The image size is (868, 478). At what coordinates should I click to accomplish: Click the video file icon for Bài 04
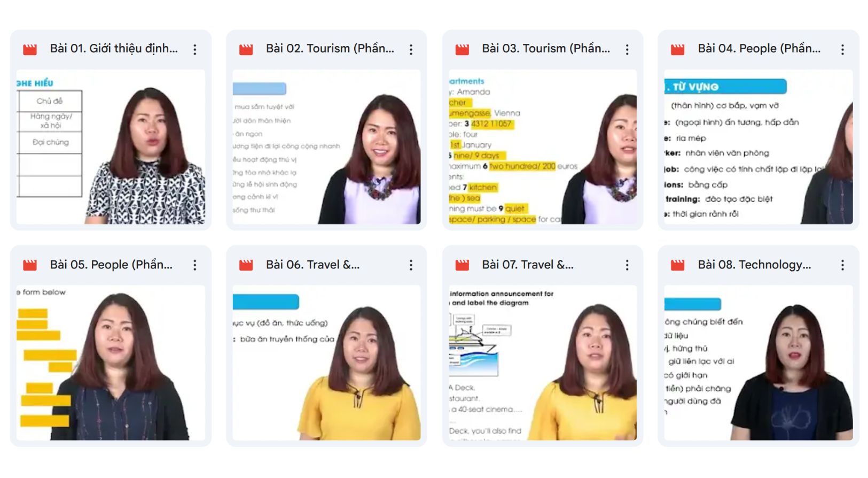click(x=677, y=50)
